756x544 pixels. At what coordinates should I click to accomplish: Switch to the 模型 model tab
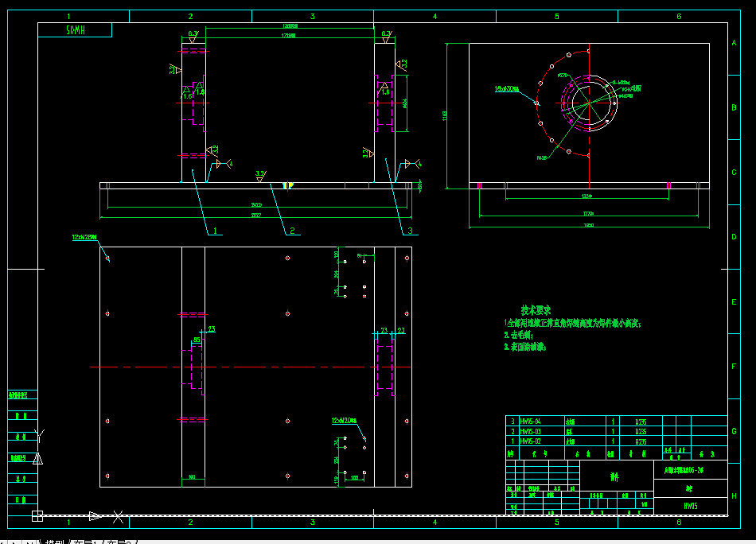tap(54, 542)
